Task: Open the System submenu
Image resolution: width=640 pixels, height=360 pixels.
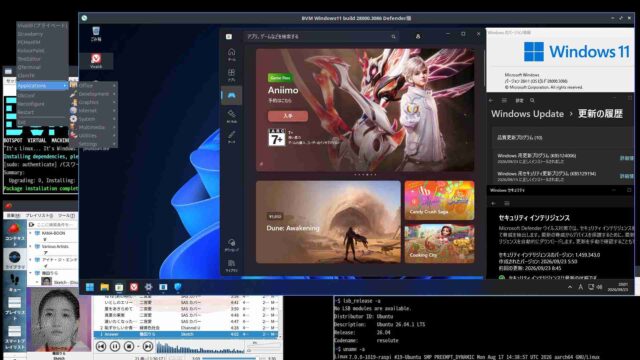Action: point(93,119)
